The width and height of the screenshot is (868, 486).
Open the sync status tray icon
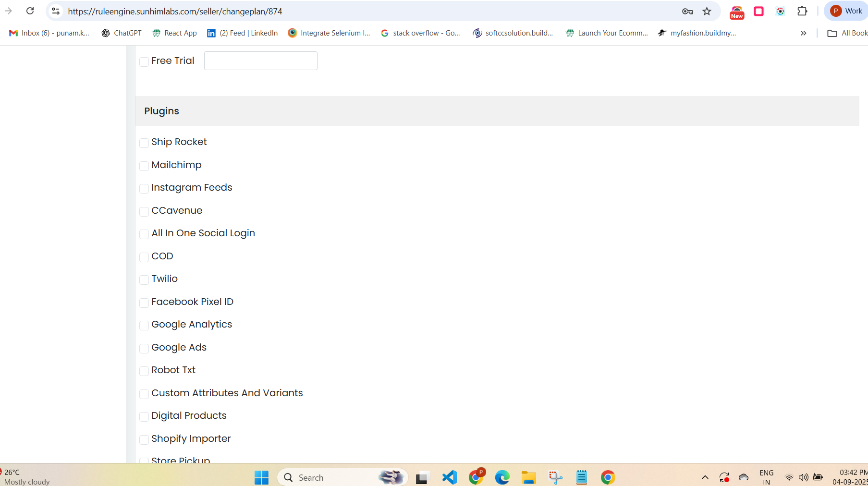click(724, 477)
